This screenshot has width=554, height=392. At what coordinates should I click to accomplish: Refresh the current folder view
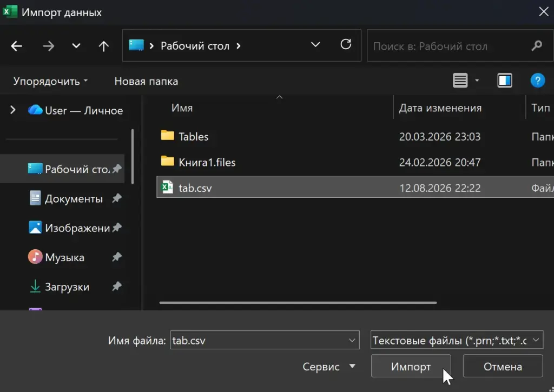(346, 44)
